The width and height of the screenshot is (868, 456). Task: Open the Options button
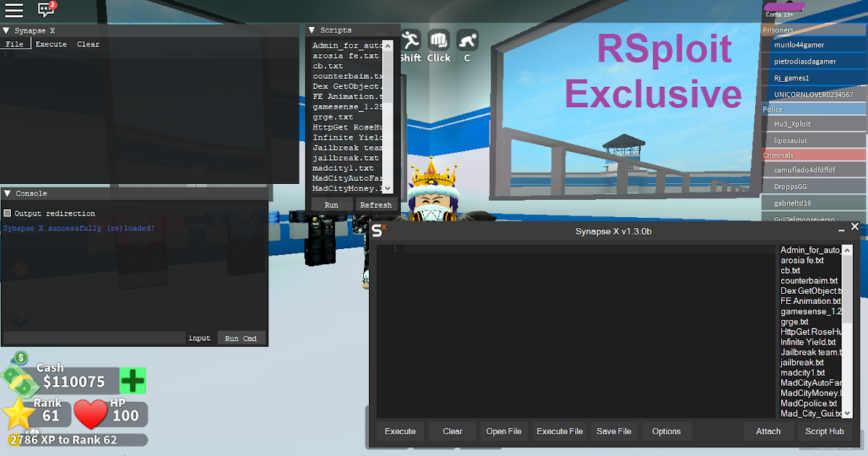click(667, 431)
